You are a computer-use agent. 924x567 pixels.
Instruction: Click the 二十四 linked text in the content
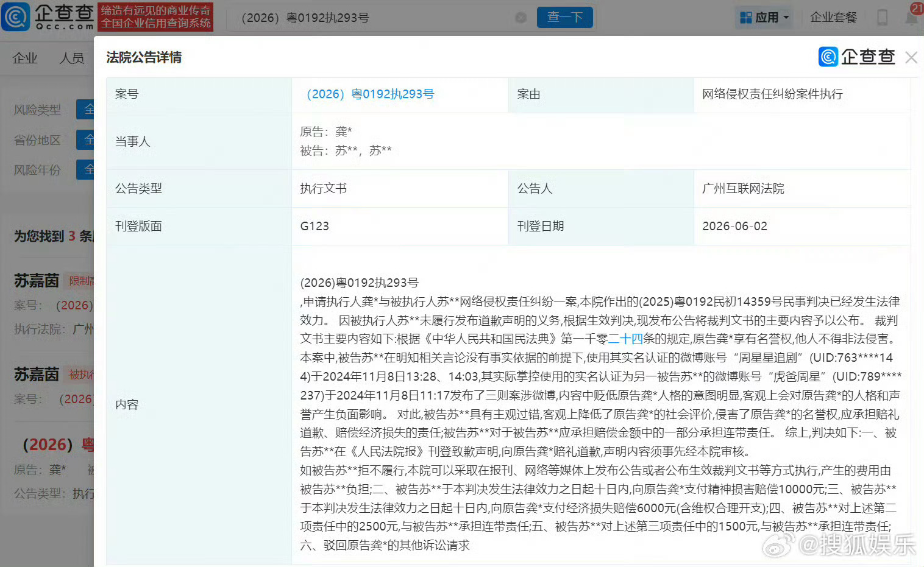[x=625, y=339]
